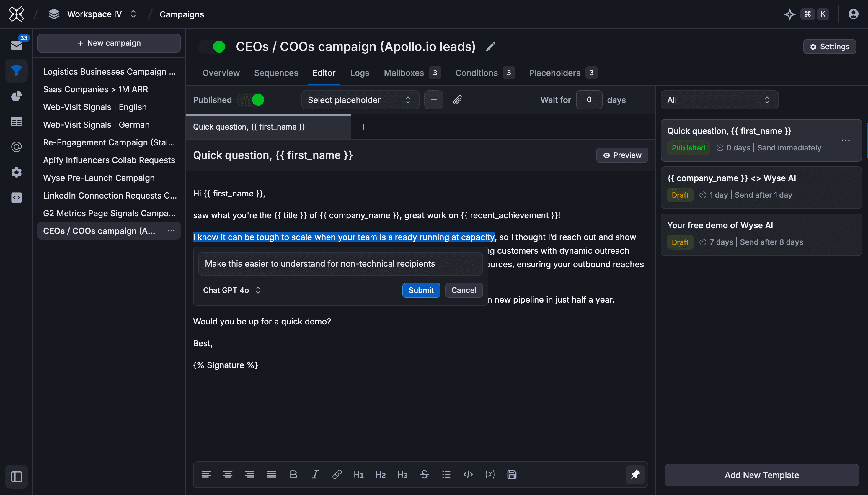Open the Select placeholder dropdown
The width and height of the screenshot is (868, 495).
[x=360, y=100]
